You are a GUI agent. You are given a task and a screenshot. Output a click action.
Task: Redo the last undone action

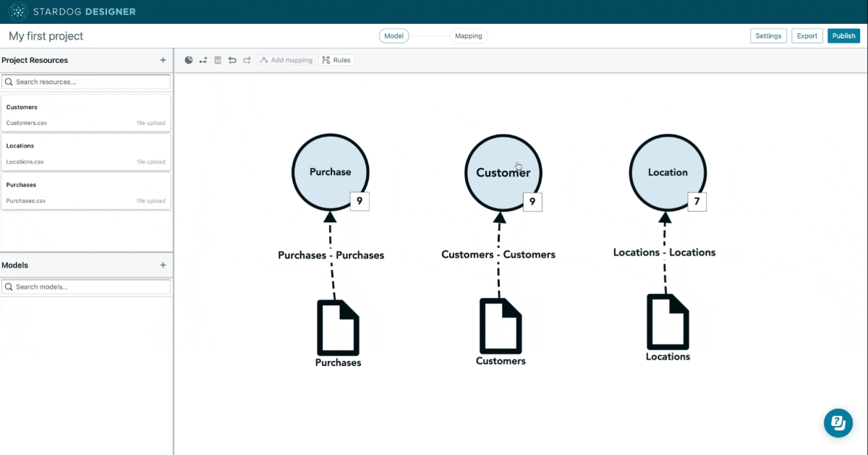(247, 60)
